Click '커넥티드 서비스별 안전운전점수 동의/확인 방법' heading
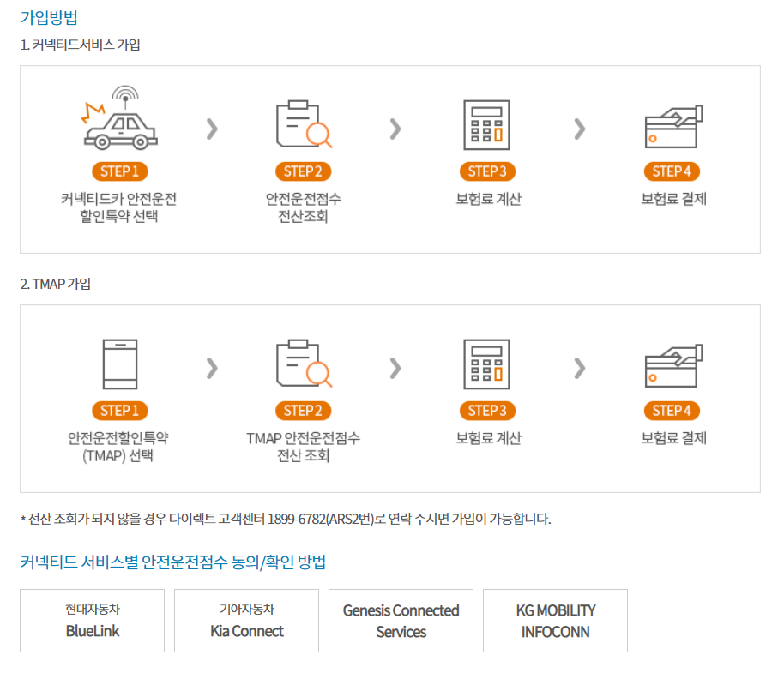Viewport: 784px width, 673px height. [x=173, y=562]
